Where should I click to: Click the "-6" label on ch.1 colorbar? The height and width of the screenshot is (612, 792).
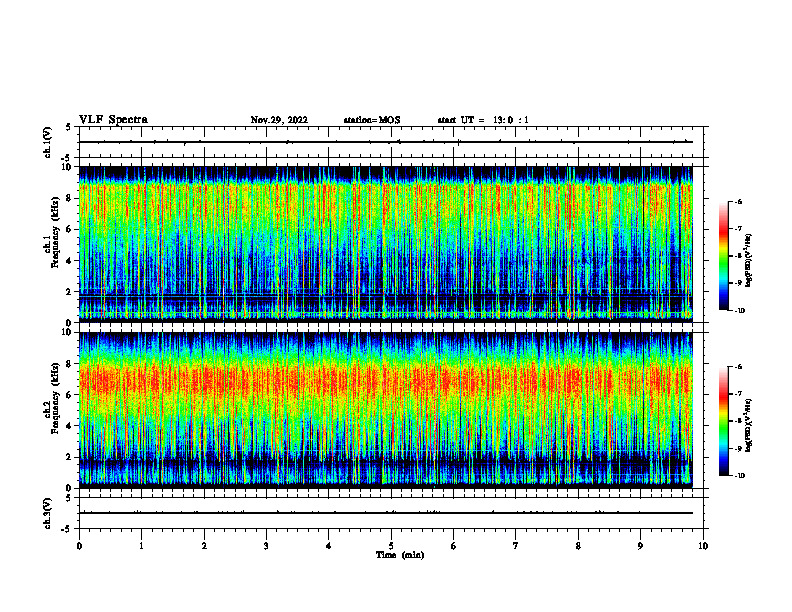pos(737,201)
